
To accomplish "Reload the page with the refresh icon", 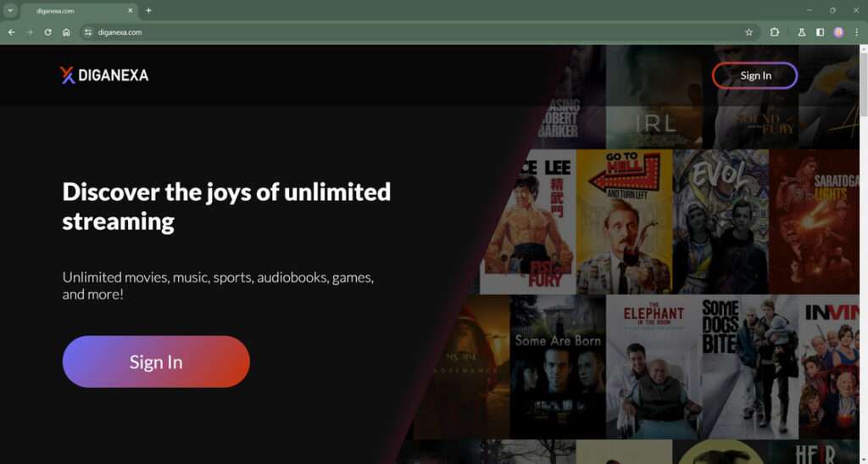I will coord(47,32).
